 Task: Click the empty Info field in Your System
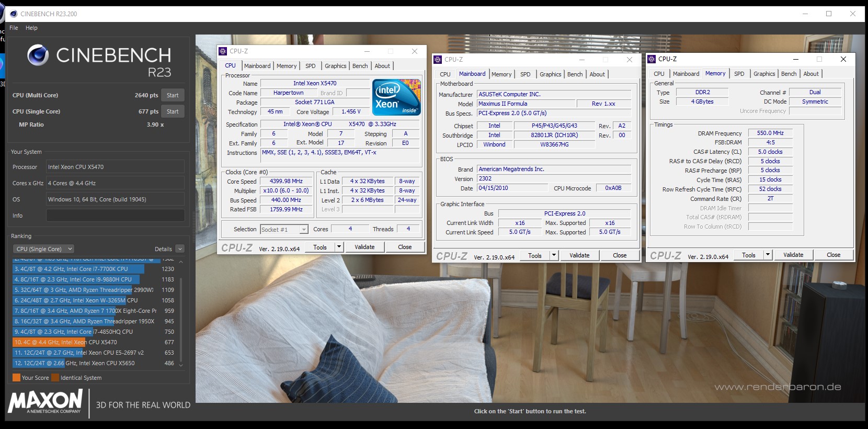point(115,216)
